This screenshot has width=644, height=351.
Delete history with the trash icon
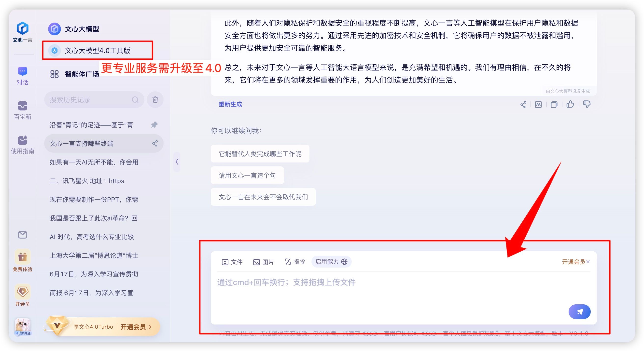pyautogui.click(x=155, y=100)
